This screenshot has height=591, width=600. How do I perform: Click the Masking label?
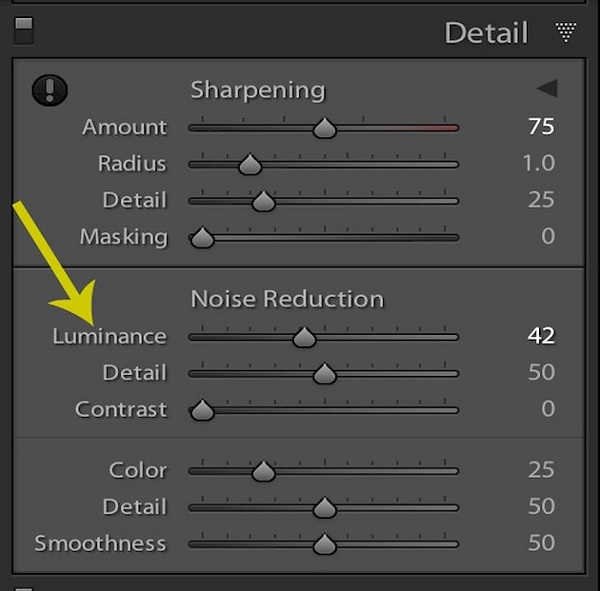point(124,237)
